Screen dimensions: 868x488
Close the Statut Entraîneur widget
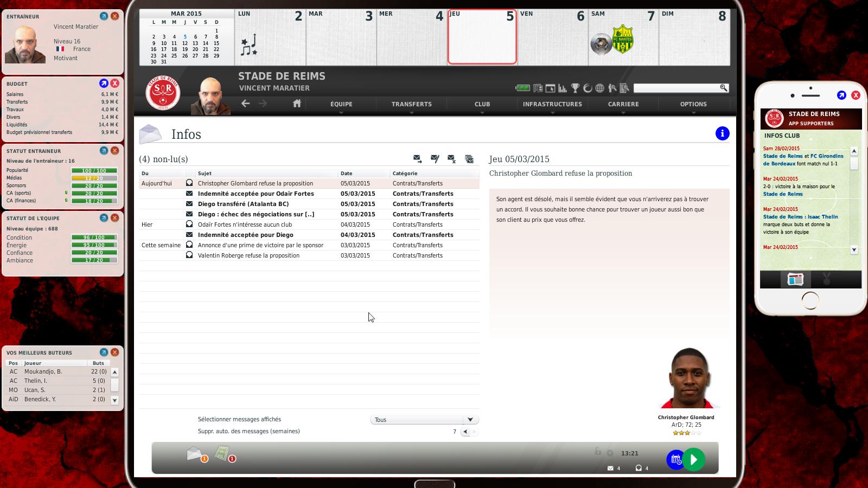(114, 151)
